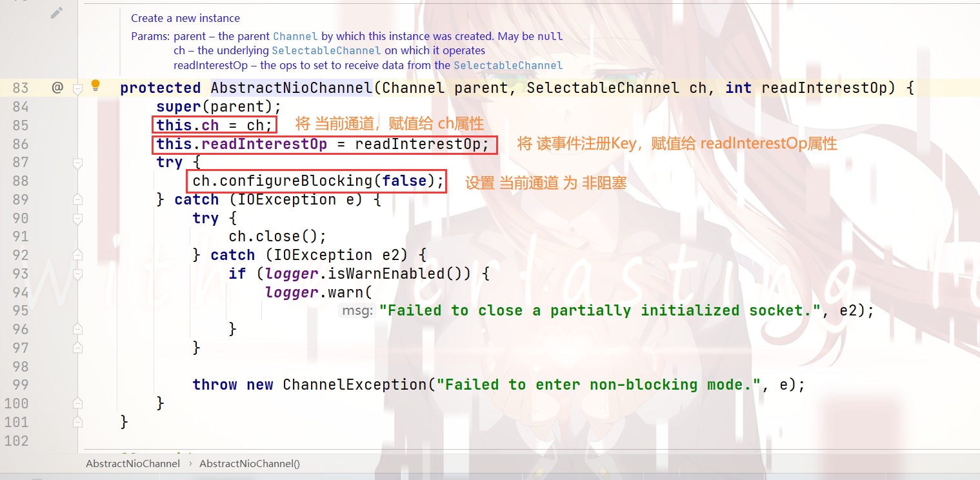Click the fold end marker at line 96
980x480 pixels.
click(x=78, y=329)
